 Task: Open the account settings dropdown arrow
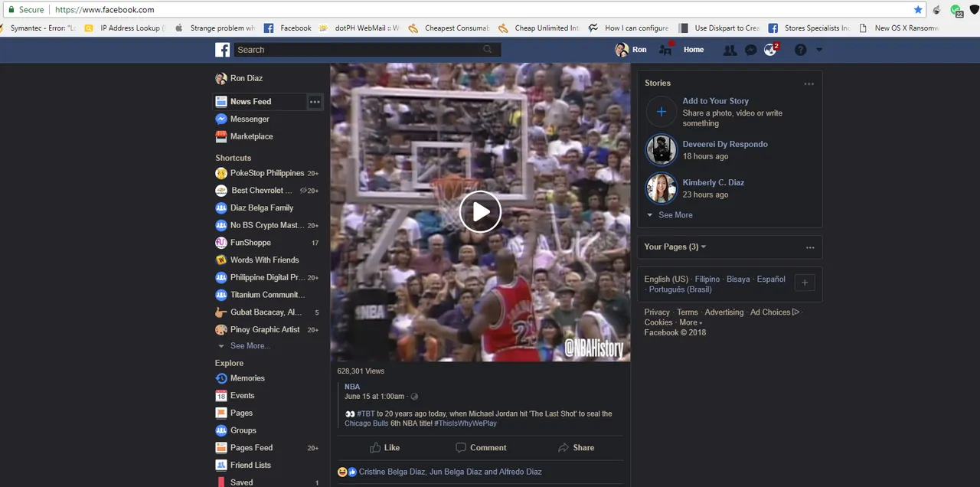click(819, 50)
